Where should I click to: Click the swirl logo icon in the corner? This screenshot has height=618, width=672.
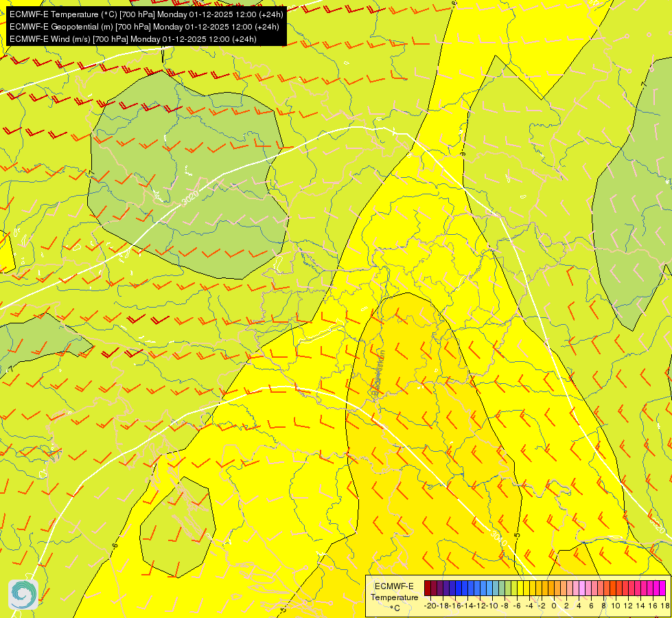pyautogui.click(x=23, y=595)
